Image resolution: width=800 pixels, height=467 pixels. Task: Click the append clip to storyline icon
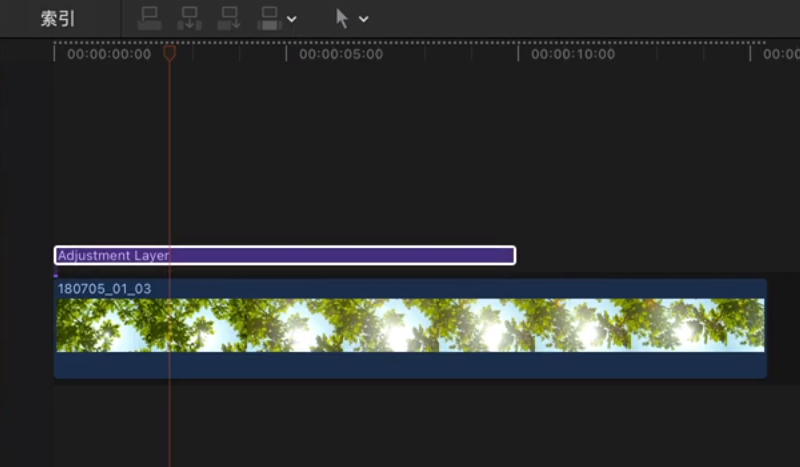tap(229, 19)
